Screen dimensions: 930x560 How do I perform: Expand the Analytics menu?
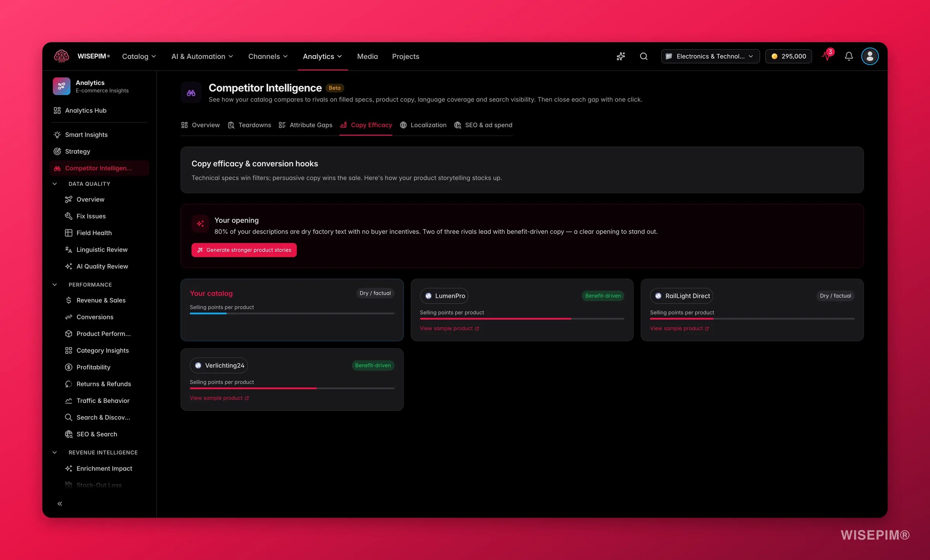322,56
